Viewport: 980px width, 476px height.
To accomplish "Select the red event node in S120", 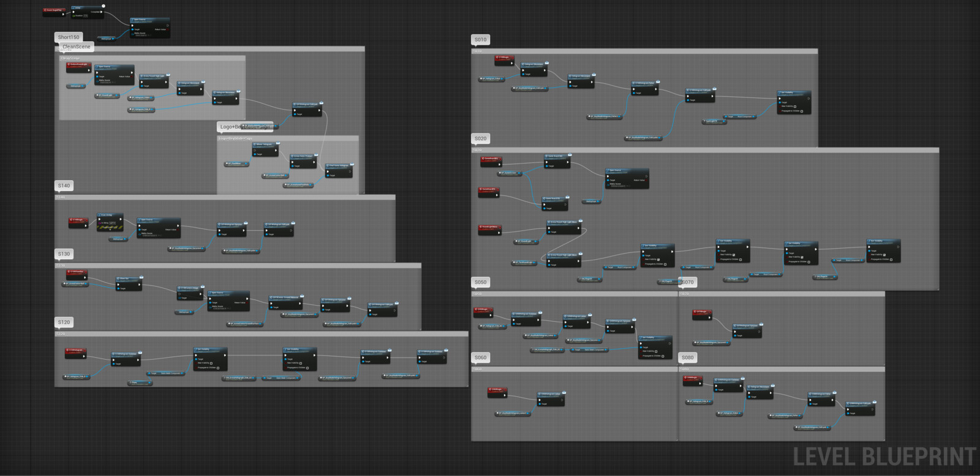I will pos(76,353).
